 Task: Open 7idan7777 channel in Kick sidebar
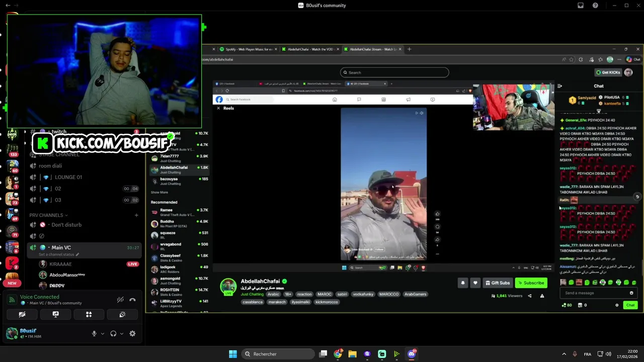[x=180, y=158]
